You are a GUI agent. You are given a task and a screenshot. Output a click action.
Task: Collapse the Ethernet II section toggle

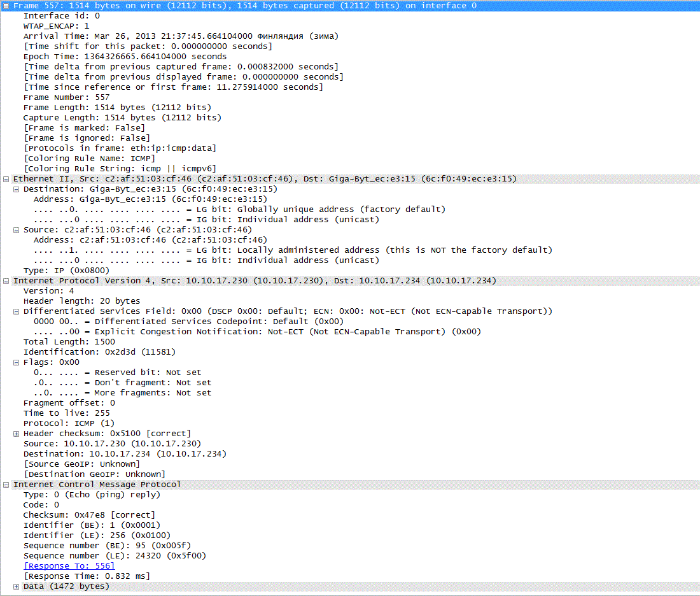pos(6,179)
